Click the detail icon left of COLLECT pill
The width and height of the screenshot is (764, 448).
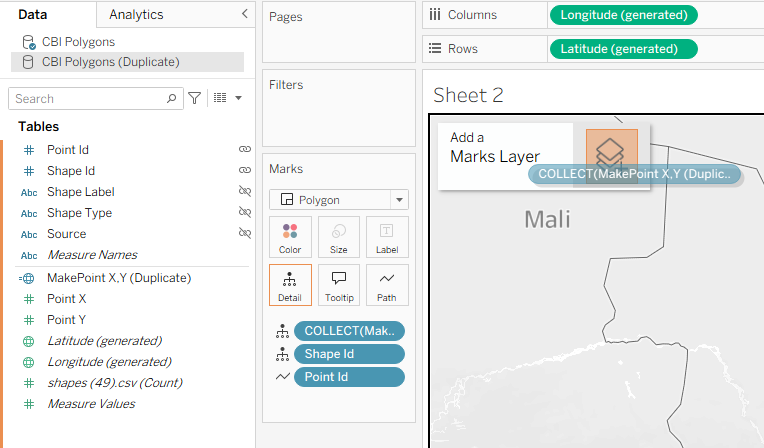[x=282, y=331]
